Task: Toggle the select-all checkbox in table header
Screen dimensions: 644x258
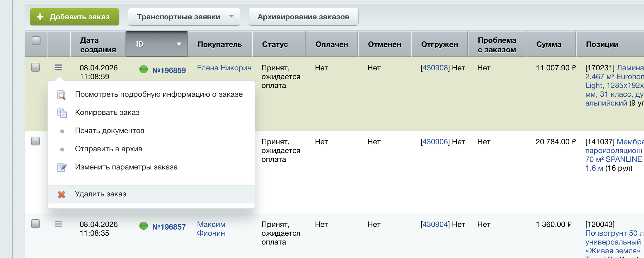Action: pos(36,41)
